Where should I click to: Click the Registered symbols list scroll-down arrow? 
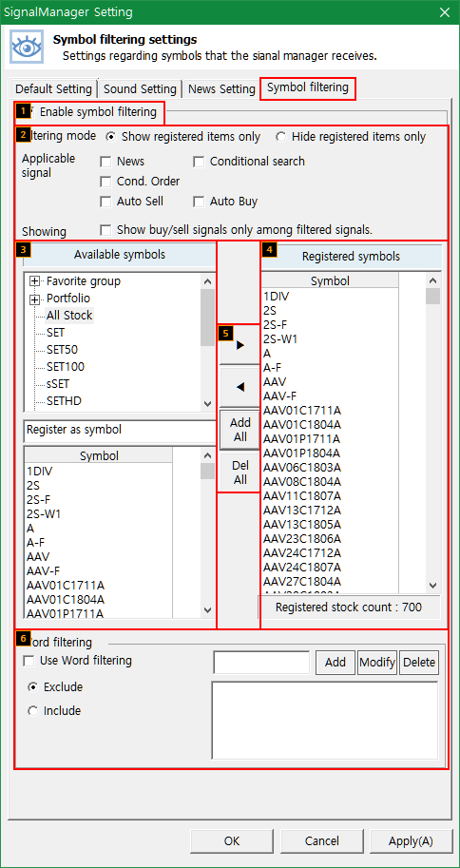tap(432, 585)
